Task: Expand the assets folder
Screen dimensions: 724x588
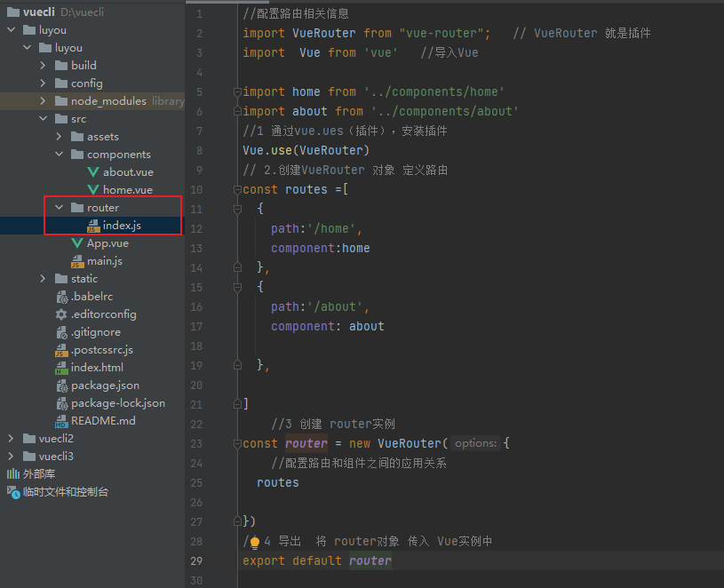Action: click(x=60, y=137)
